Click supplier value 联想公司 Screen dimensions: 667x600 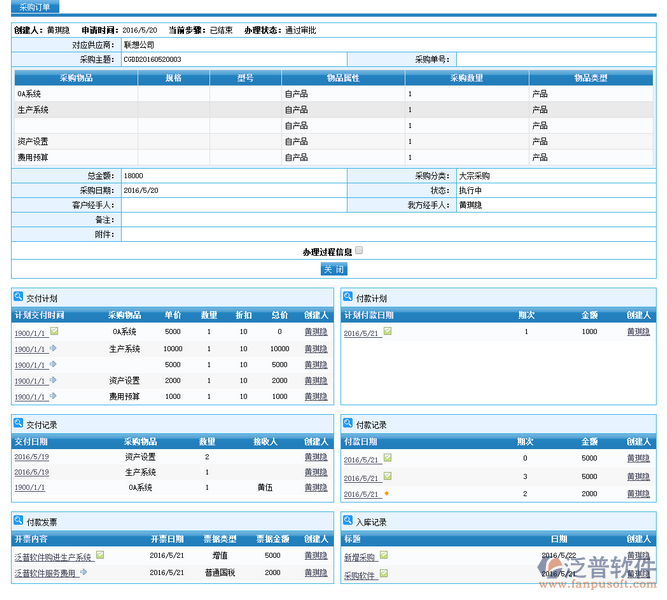[139, 45]
